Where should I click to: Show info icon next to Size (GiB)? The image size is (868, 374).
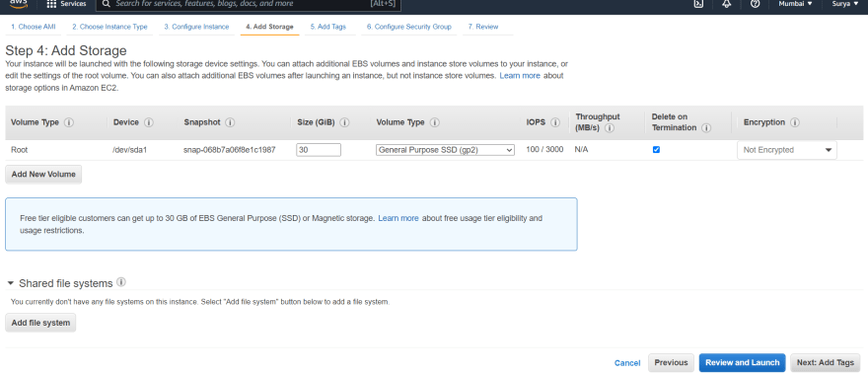coord(344,122)
